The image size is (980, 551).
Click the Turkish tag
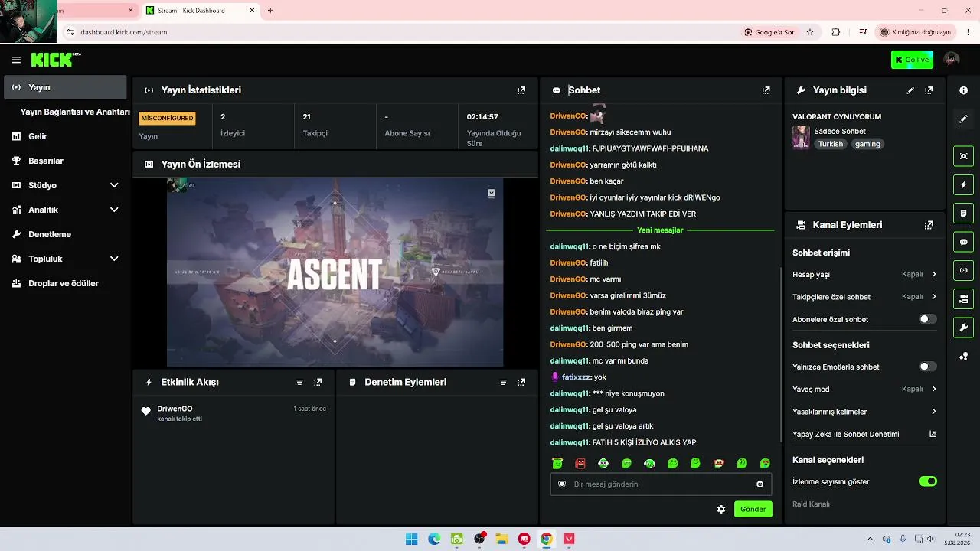point(830,144)
